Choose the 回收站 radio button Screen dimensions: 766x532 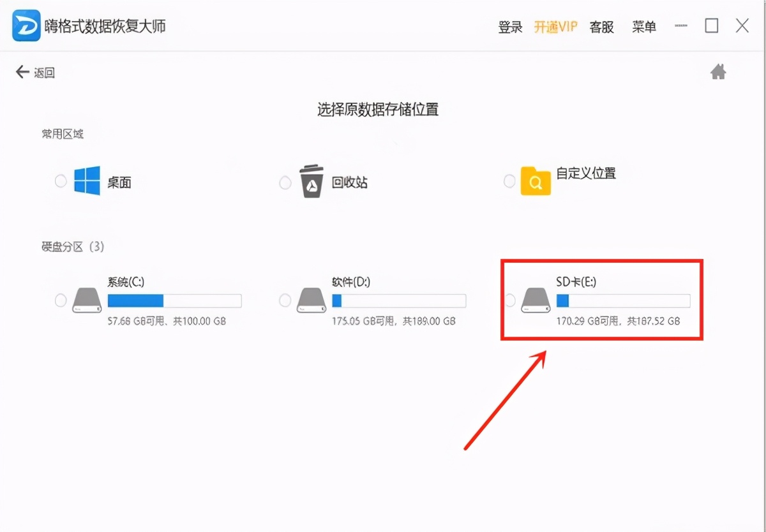click(285, 182)
